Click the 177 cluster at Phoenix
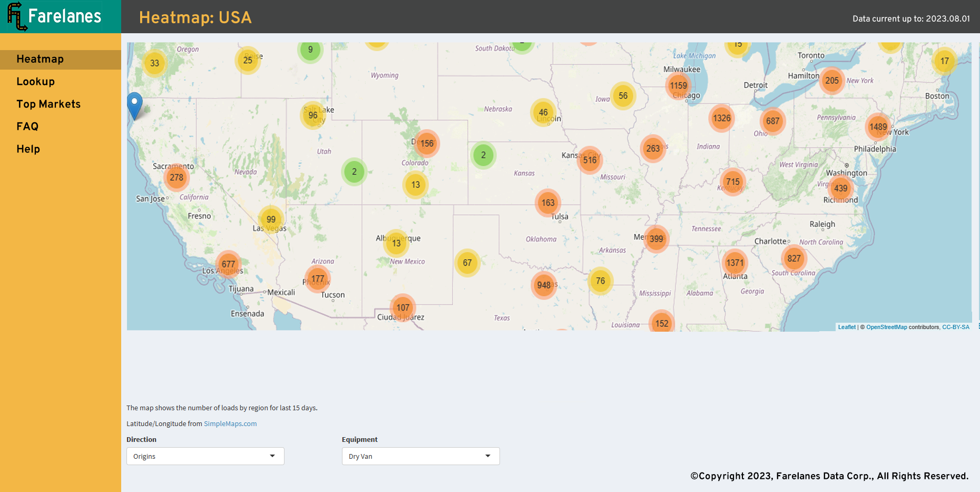 tap(318, 279)
